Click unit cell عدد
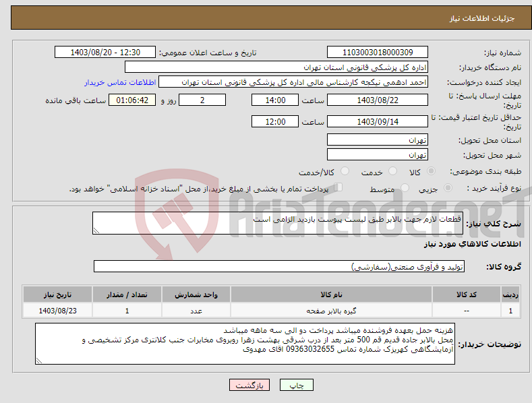532x403 pixels. (x=196, y=311)
